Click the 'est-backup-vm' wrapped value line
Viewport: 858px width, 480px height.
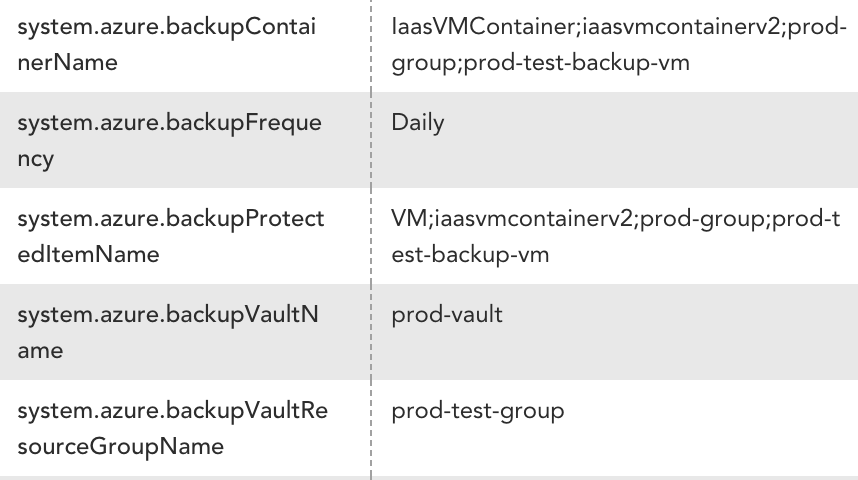pos(470,255)
